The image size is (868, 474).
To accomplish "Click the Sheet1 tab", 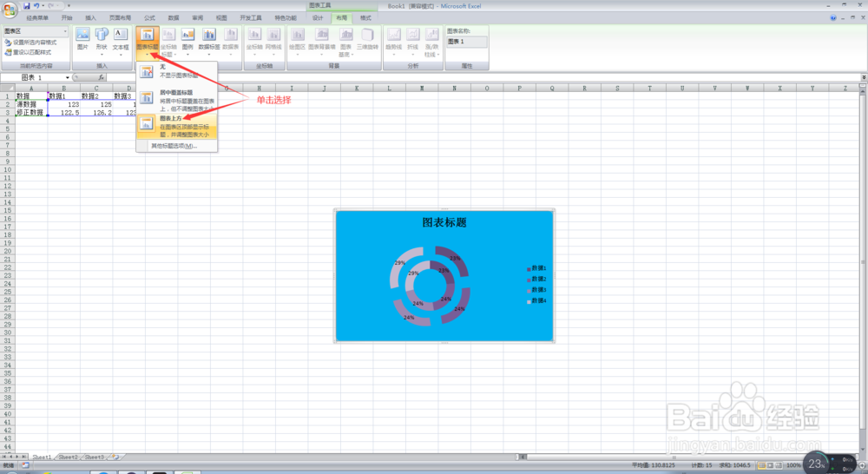I will [42, 458].
